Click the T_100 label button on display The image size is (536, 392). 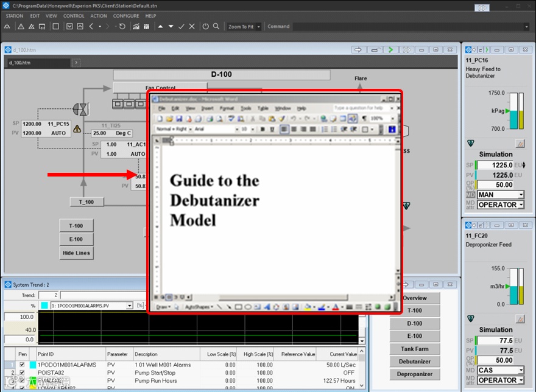[86, 202]
